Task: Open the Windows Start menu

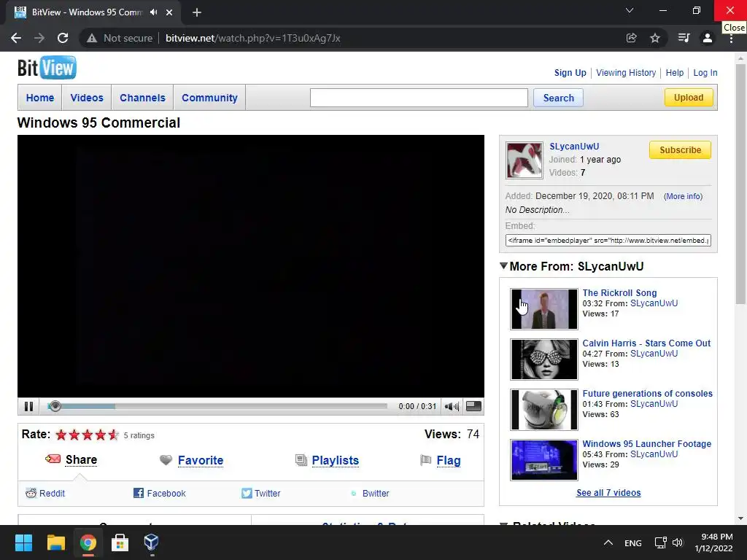Action: click(x=23, y=542)
